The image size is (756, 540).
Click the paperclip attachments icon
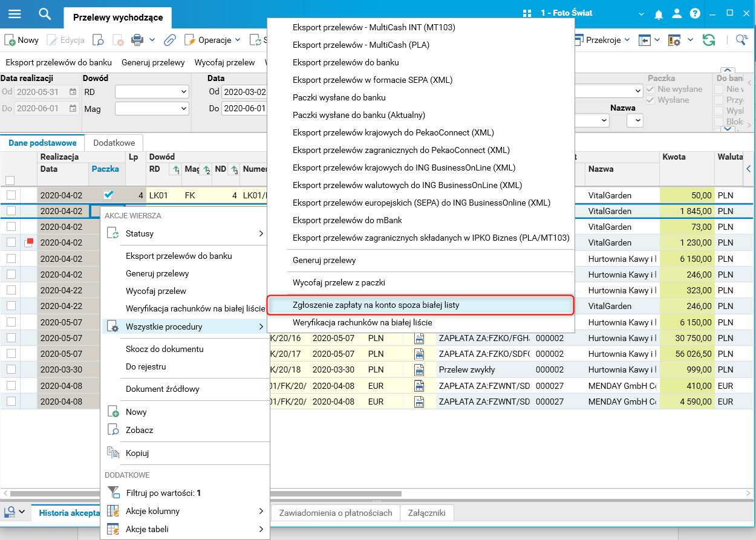(170, 41)
